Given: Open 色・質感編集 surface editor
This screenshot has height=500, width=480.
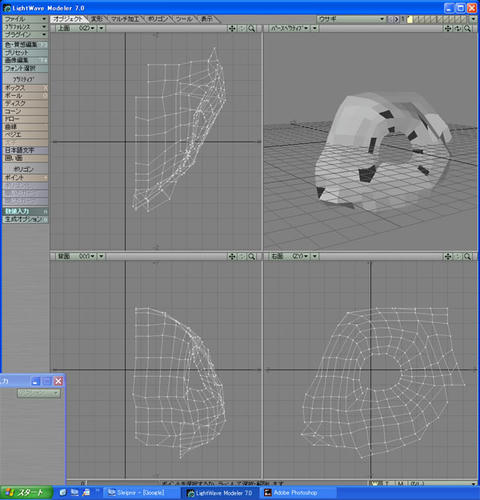Looking at the screenshot, I should coord(25,44).
